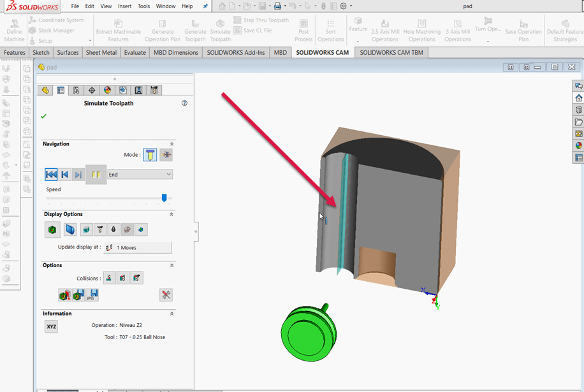Viewport: 584px width, 392px height.
Task: Toggle the third Collisions check button
Action: tap(136, 278)
